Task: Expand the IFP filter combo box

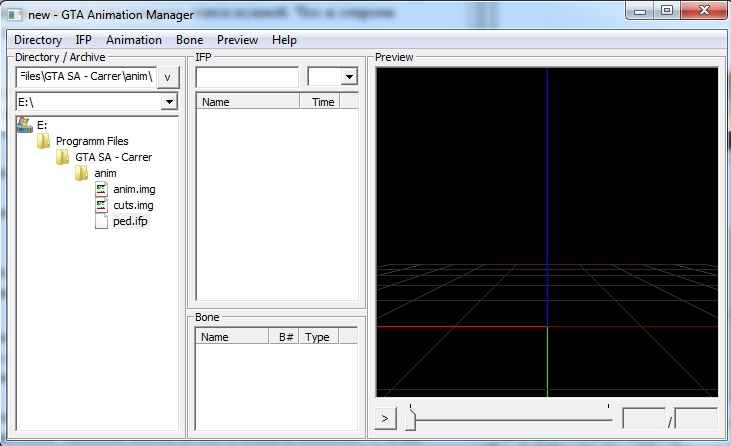Action: click(x=349, y=77)
